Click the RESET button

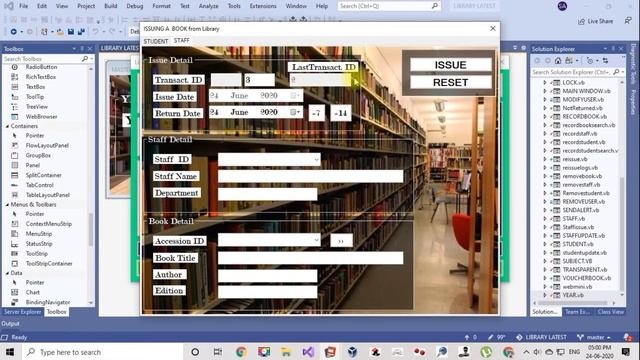(x=451, y=82)
